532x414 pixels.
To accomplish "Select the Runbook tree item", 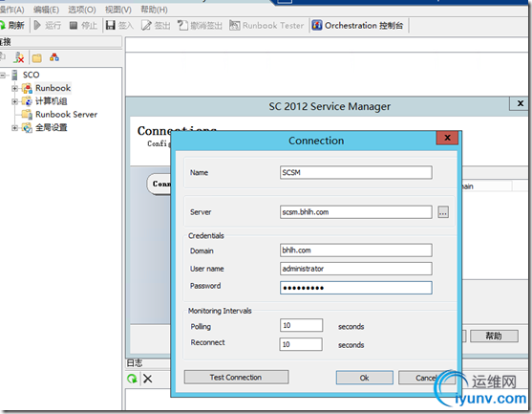I will click(x=53, y=88).
